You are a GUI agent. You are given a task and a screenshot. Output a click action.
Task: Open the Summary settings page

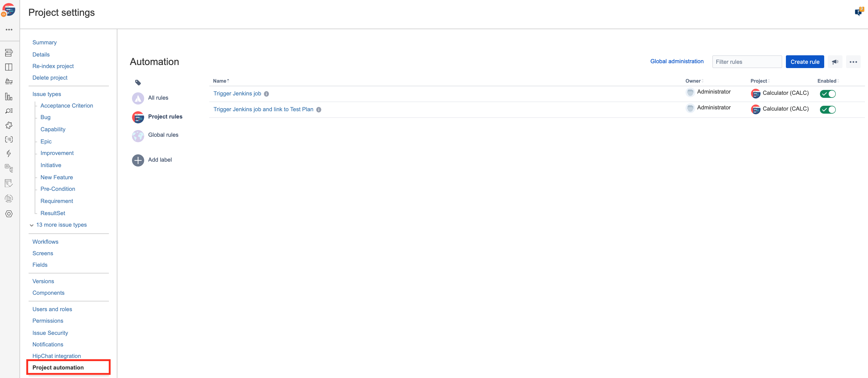tap(44, 43)
